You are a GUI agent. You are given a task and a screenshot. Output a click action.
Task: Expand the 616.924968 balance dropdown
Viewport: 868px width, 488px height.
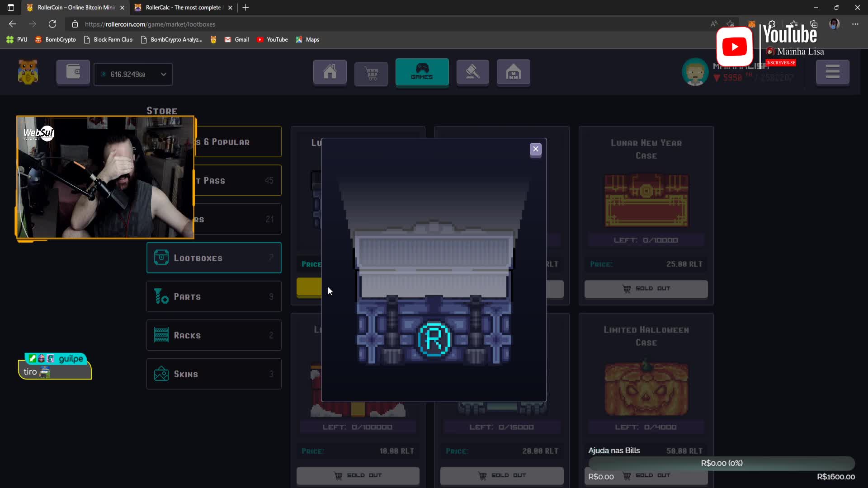click(133, 74)
